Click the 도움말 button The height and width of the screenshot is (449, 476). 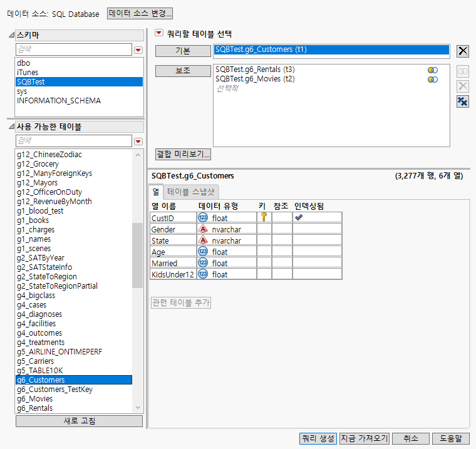click(451, 438)
